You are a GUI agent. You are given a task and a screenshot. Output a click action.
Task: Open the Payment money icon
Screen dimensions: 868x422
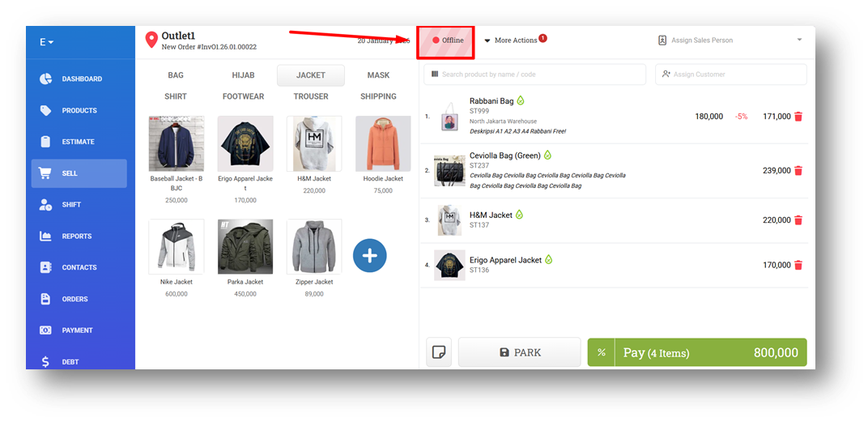point(45,330)
